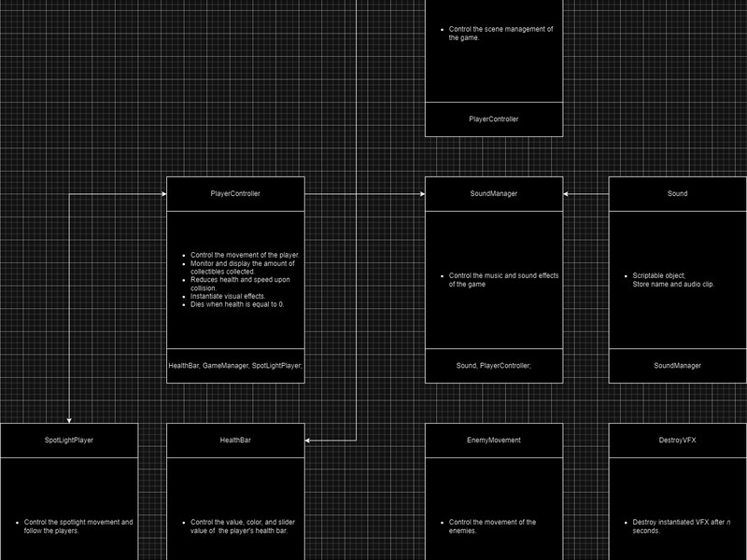Click the SoundManager class header box

pos(494,194)
